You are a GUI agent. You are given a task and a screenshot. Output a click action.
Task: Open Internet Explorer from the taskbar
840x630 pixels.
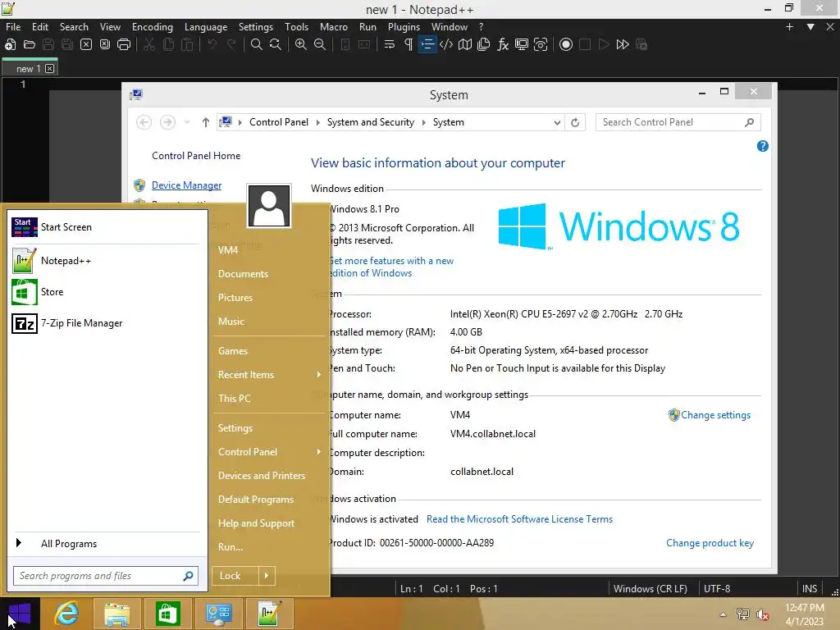66,614
